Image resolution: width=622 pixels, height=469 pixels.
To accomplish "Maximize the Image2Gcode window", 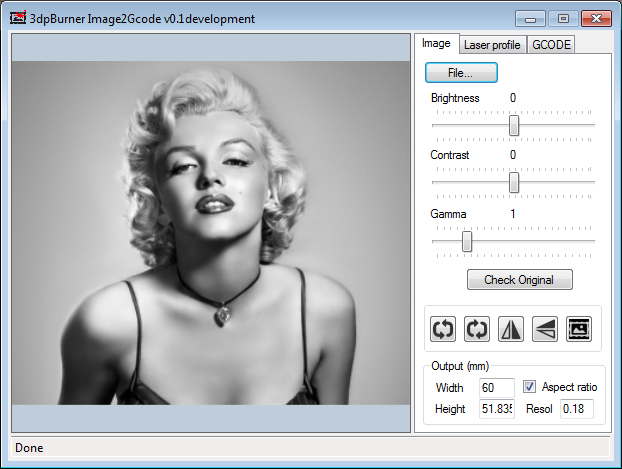I will pos(563,19).
